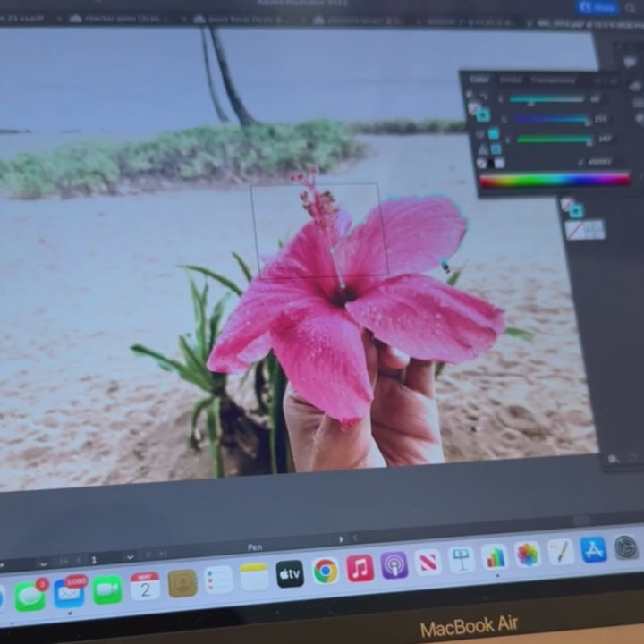Click the white swatch in Color panel
644x644 pixels.
point(499,164)
